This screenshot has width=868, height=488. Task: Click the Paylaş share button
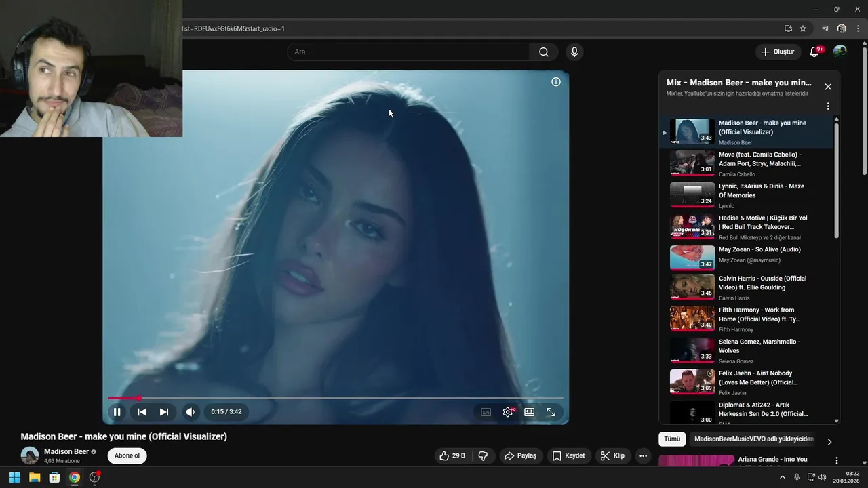tap(520, 456)
